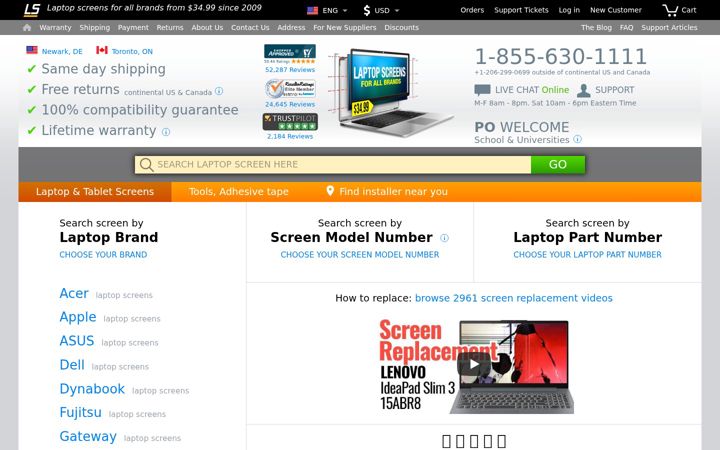Browse 2961 screen replacement videos link
Image resolution: width=720 pixels, height=450 pixels.
513,298
